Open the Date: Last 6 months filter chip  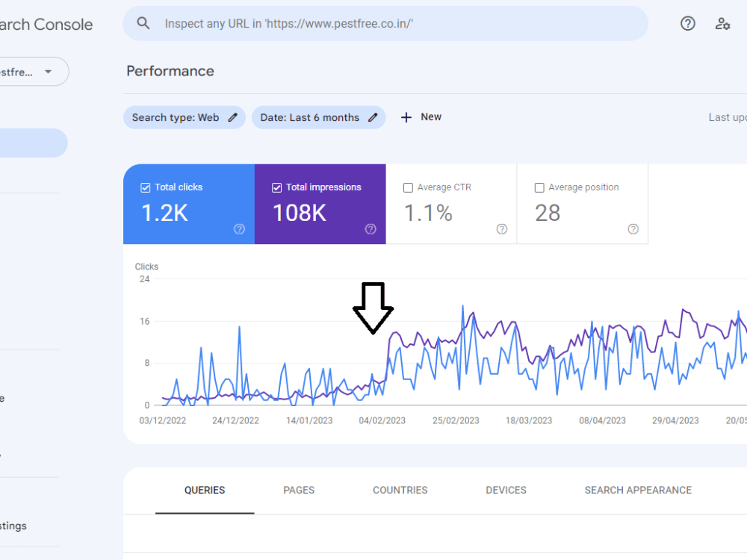tap(319, 117)
